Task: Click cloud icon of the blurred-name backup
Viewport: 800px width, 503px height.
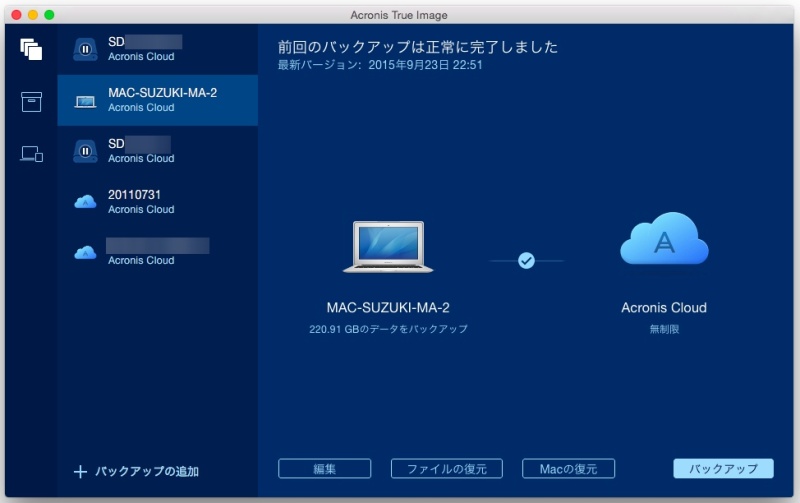Action: tap(85, 253)
